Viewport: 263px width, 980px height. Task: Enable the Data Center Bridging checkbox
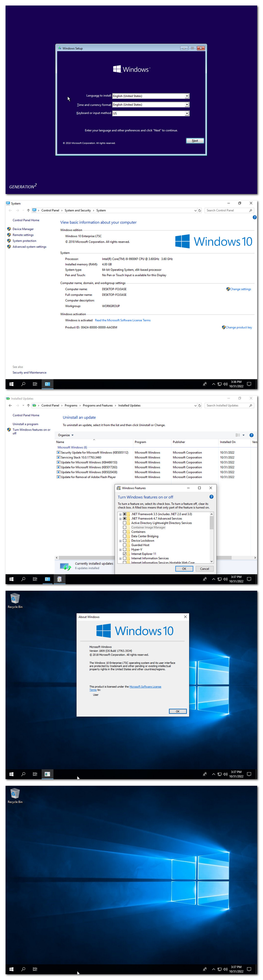click(125, 536)
